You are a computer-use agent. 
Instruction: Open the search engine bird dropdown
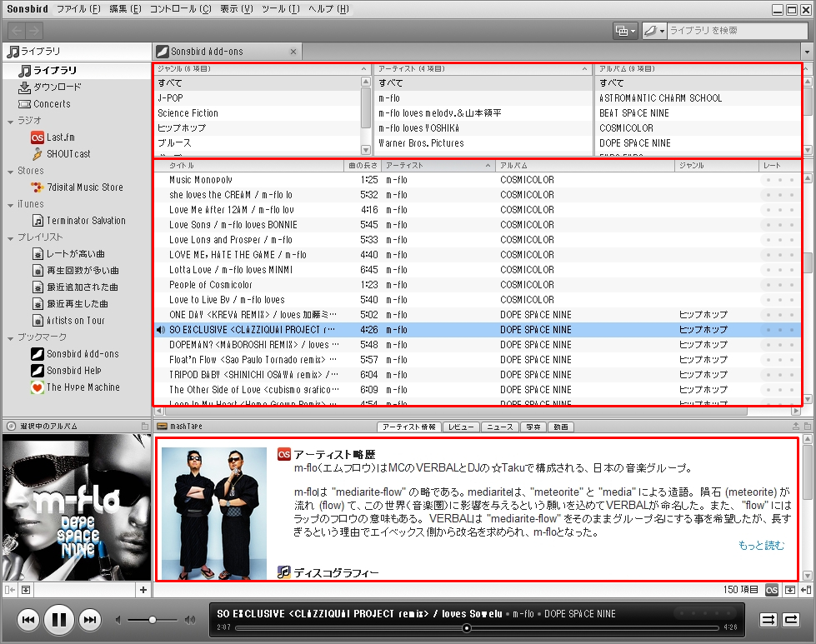pos(654,31)
